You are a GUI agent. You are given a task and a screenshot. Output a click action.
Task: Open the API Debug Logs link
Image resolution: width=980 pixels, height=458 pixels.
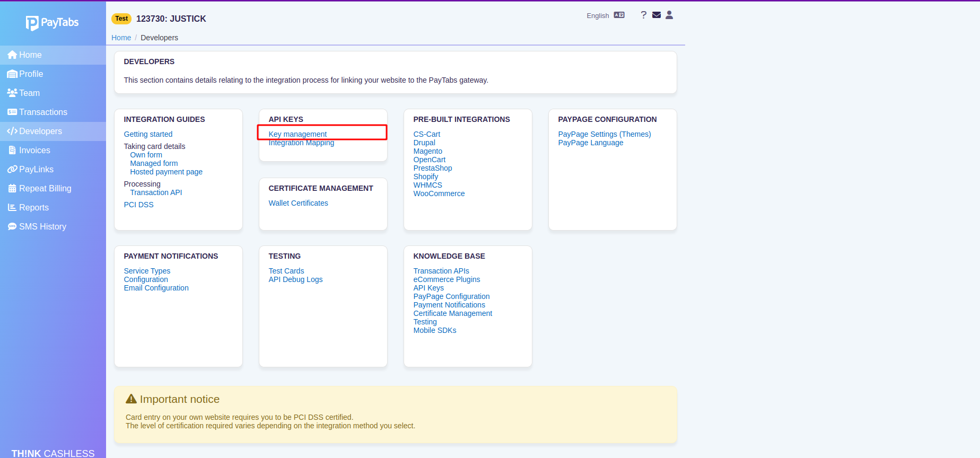(x=295, y=279)
